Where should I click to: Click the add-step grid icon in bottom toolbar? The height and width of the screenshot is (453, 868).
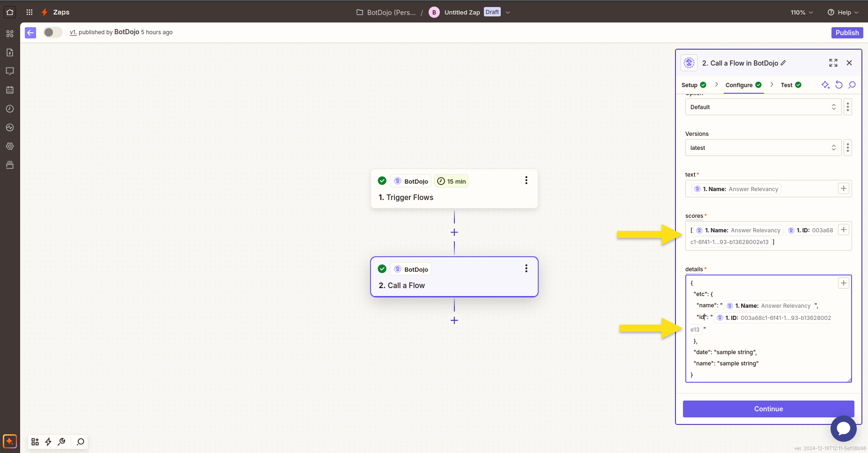click(35, 442)
